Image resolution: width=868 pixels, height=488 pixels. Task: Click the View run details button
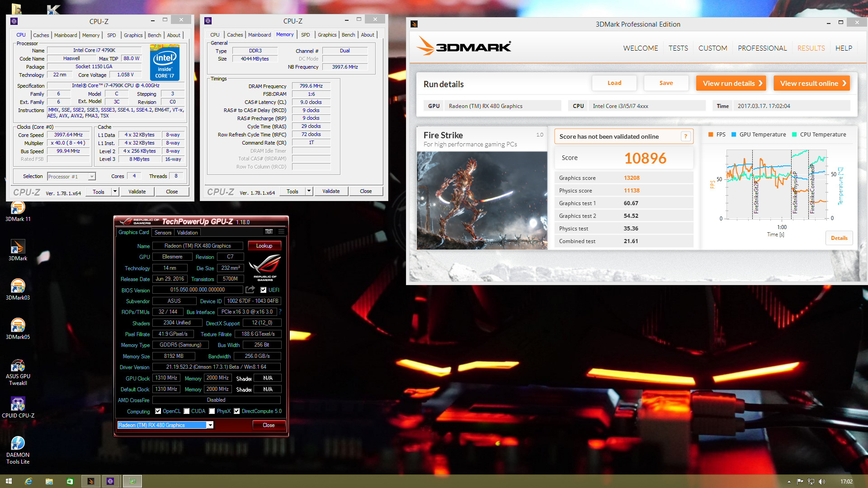point(731,83)
